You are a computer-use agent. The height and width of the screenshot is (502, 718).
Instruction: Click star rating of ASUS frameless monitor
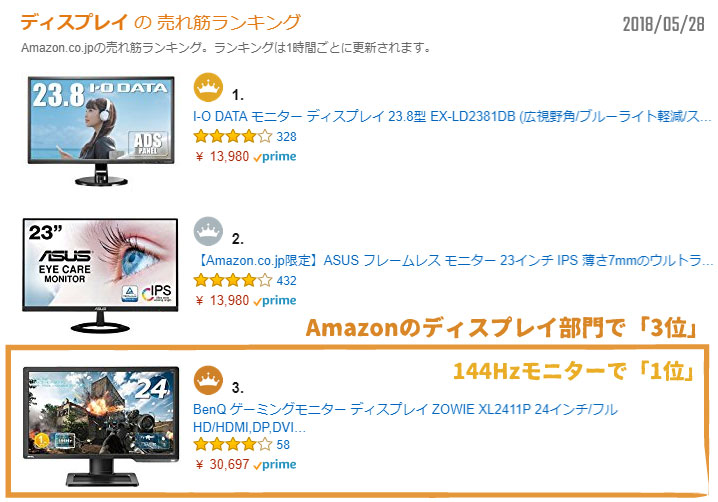coord(233,280)
